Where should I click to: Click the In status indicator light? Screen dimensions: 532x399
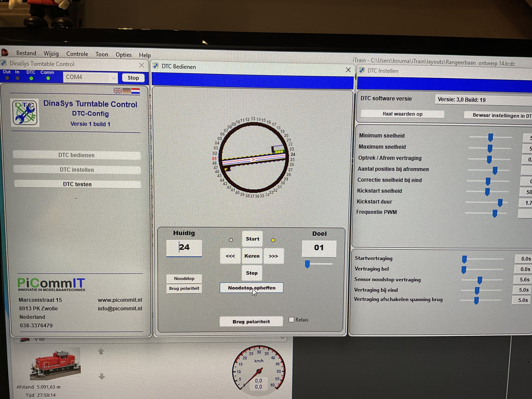coord(18,78)
